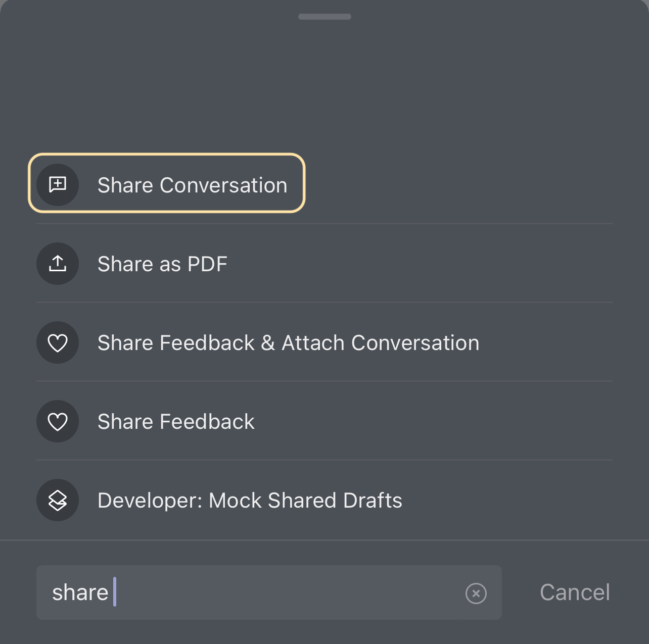The image size is (649, 644).
Task: Click the "Attach Conversation" text in results
Action: coord(380,343)
